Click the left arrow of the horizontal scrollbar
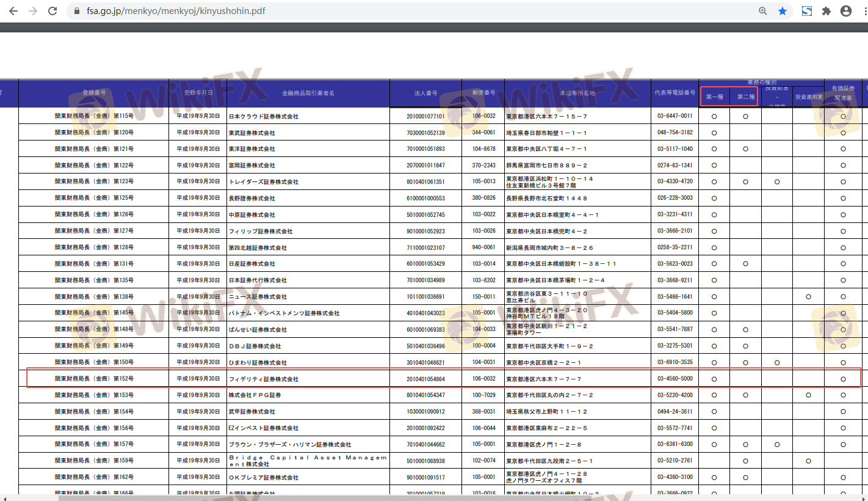This screenshot has width=868, height=501. (x=4, y=497)
